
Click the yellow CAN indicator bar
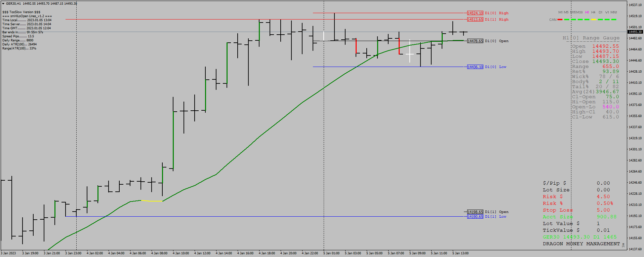[x=594, y=20]
